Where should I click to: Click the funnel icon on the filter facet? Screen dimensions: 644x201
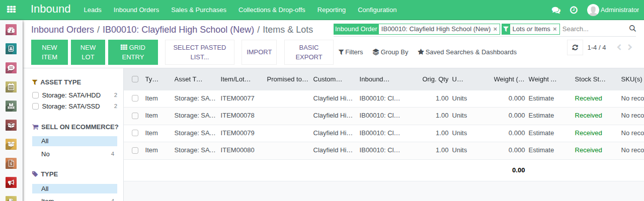tap(506, 29)
